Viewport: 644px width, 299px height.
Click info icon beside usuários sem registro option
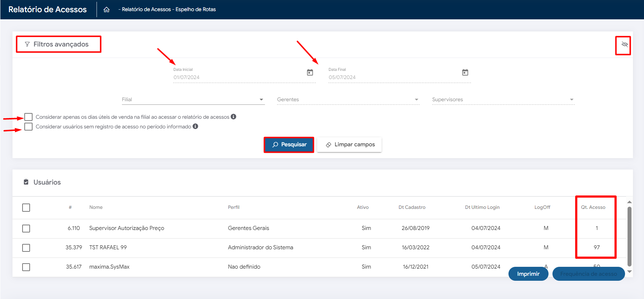195,126
